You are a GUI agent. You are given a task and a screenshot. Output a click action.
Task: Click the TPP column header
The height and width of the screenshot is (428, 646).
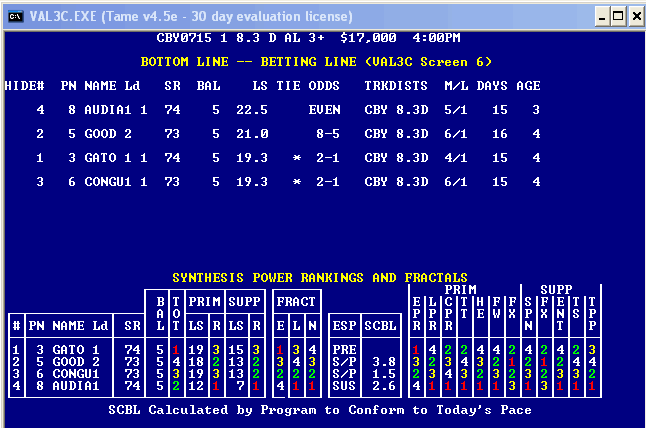point(592,314)
